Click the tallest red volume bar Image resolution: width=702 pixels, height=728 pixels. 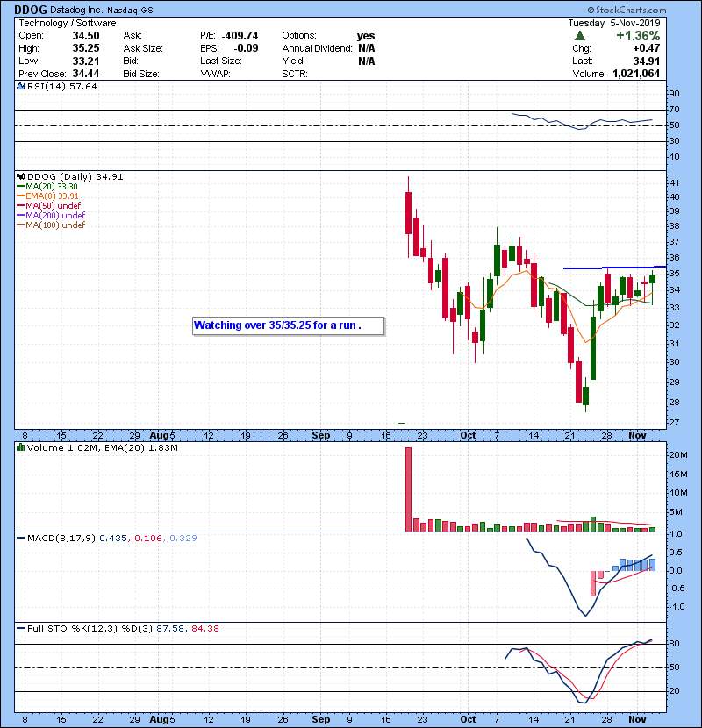(408, 489)
